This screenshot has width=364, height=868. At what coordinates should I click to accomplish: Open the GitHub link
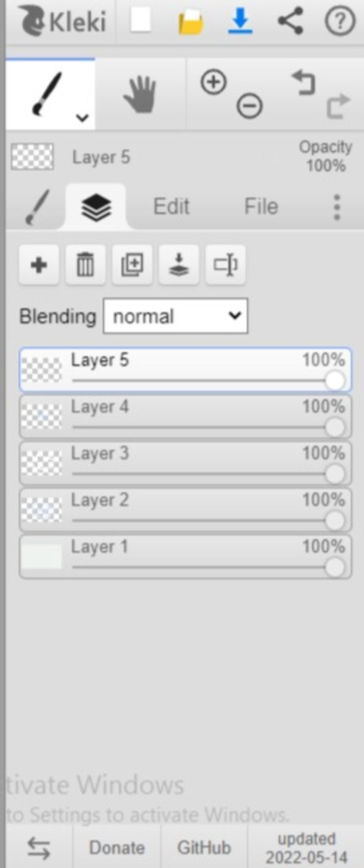(x=204, y=847)
